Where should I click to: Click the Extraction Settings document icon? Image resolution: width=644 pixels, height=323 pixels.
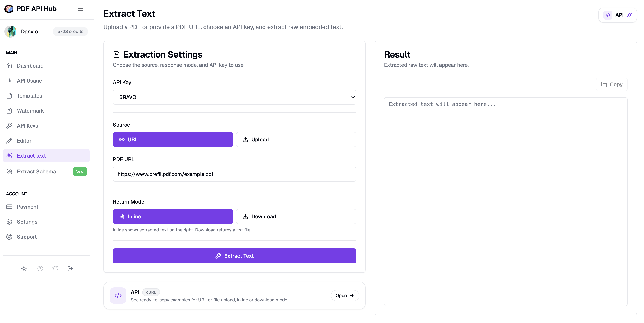click(117, 55)
